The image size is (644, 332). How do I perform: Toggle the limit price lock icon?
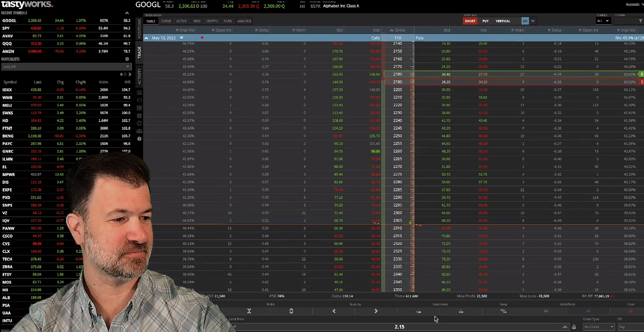pyautogui.click(x=574, y=327)
